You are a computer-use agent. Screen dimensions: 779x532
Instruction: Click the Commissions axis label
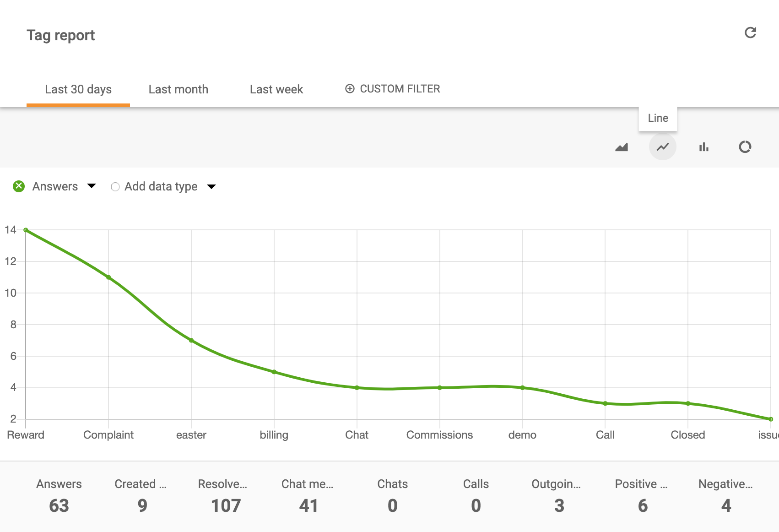tap(439, 435)
